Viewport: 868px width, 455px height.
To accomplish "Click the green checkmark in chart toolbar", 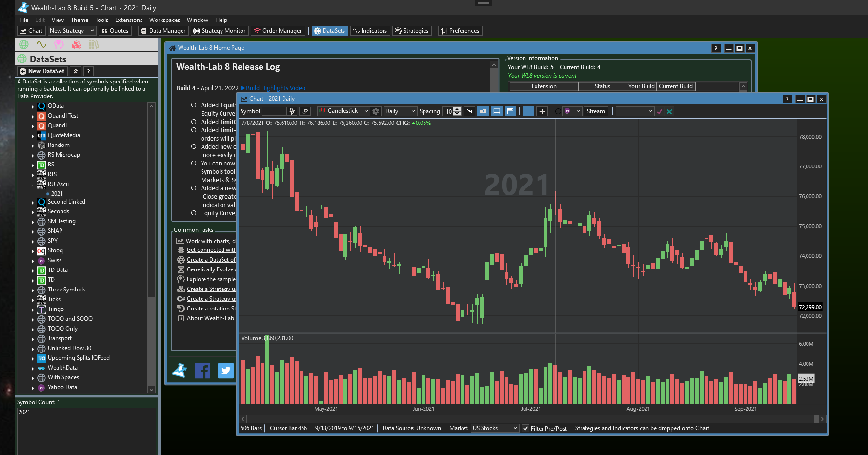I will 659,111.
